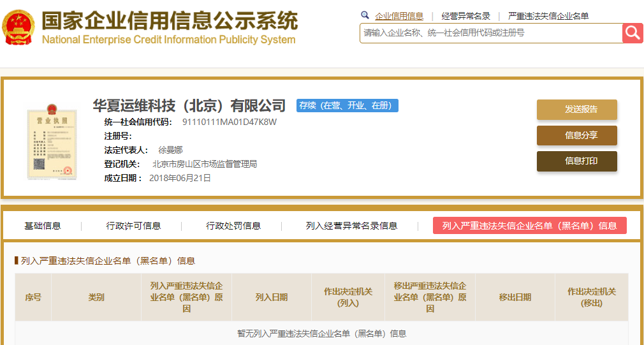Focus the enterprise name search input field
Screen dimensions: 644x345
coord(491,33)
